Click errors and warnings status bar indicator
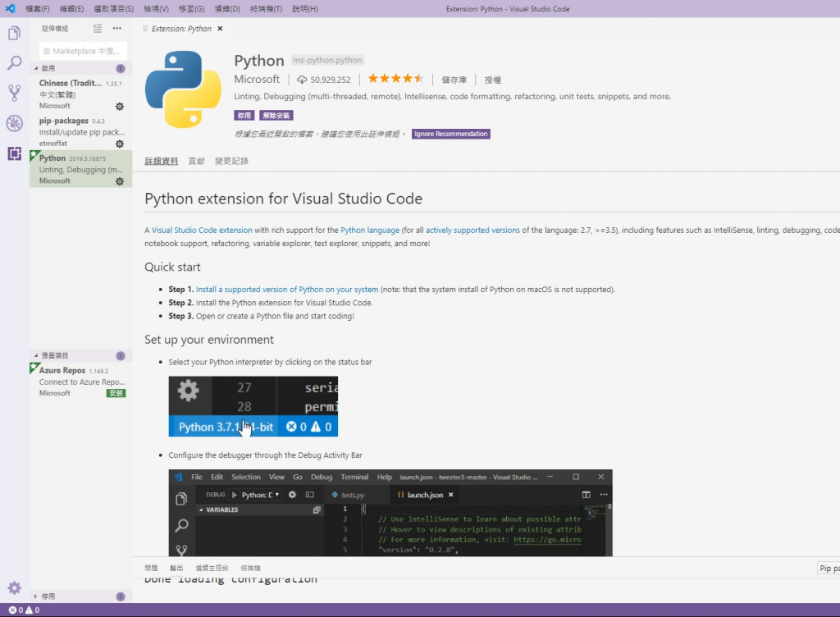This screenshot has height=617, width=840. 24,610
